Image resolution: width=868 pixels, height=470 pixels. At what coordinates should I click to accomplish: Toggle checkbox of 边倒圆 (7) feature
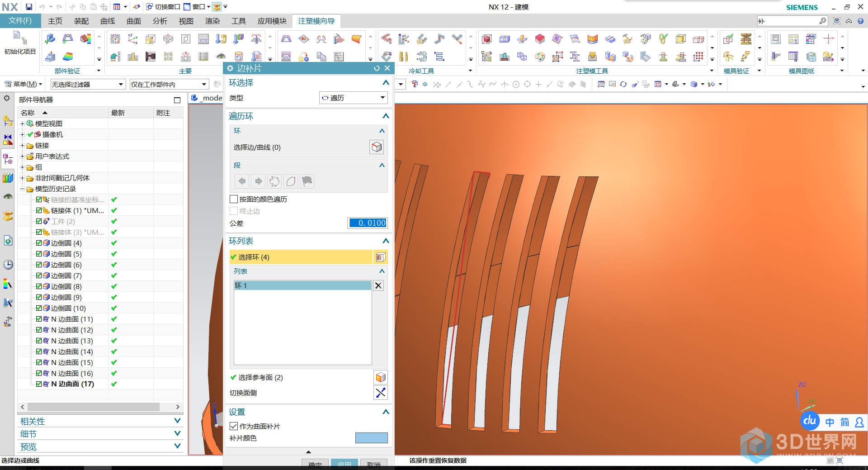tap(39, 275)
